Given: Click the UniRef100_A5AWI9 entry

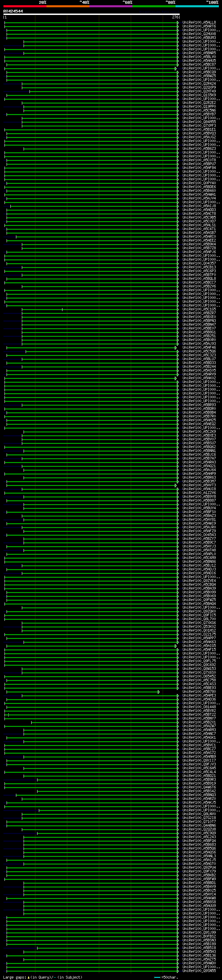Looking at the screenshot, I should point(199,523).
